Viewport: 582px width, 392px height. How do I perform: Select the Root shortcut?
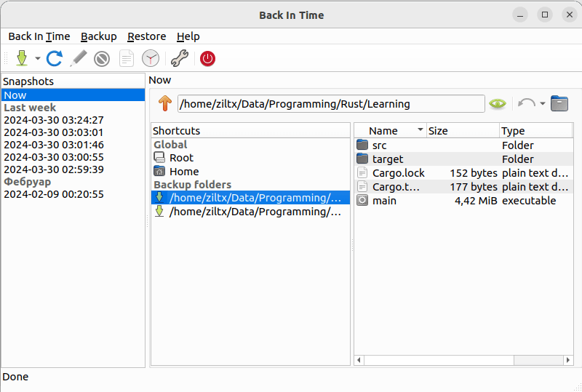181,158
